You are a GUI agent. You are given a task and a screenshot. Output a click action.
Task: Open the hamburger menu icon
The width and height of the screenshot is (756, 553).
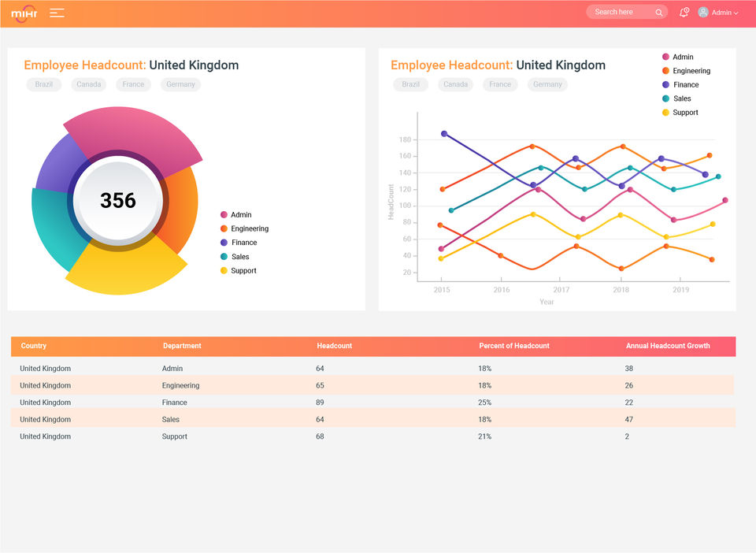[57, 13]
